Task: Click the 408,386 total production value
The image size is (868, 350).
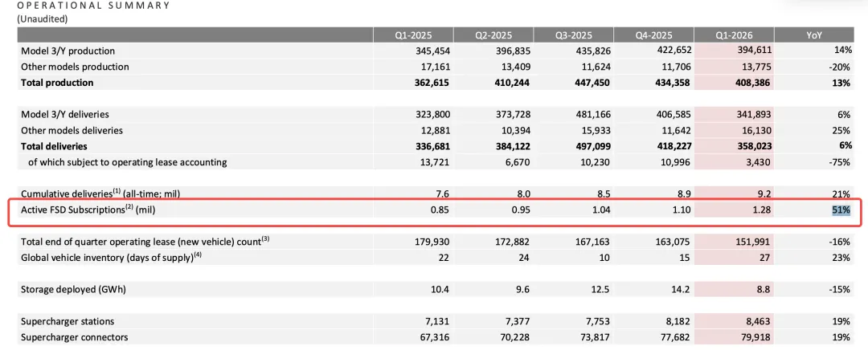Action: (753, 83)
